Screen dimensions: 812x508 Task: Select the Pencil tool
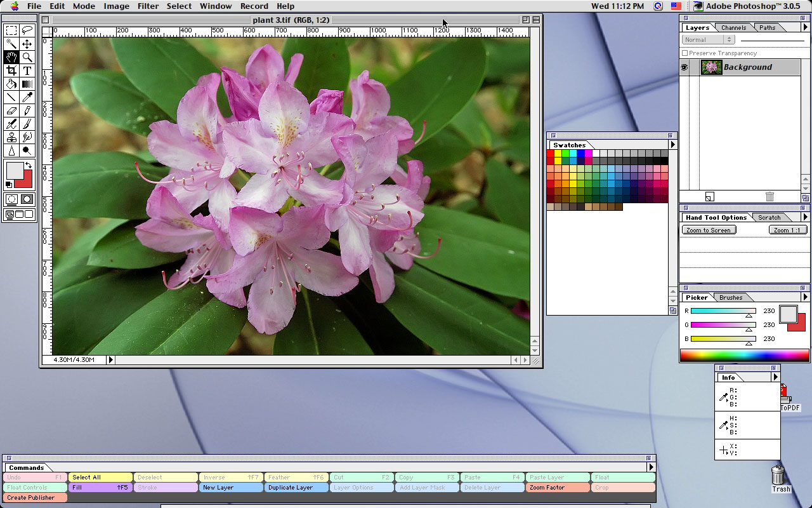click(x=27, y=110)
